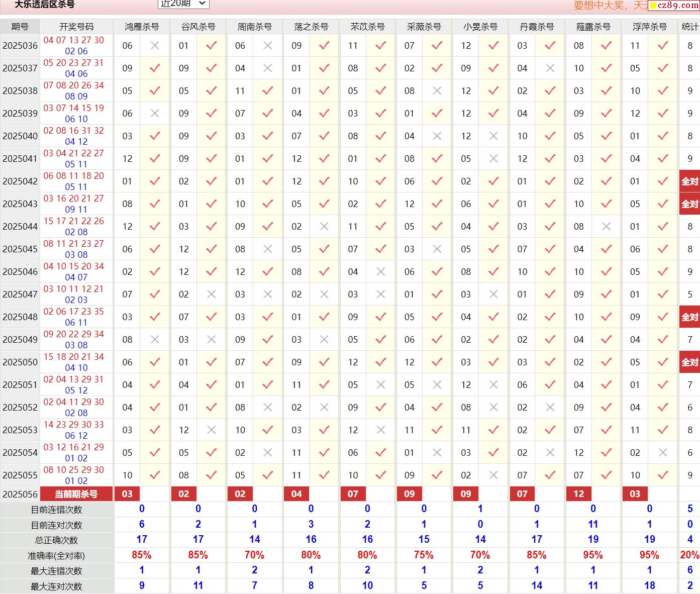The image size is (700, 594).
Task: Click the 统计 column header
Action: pos(689,27)
